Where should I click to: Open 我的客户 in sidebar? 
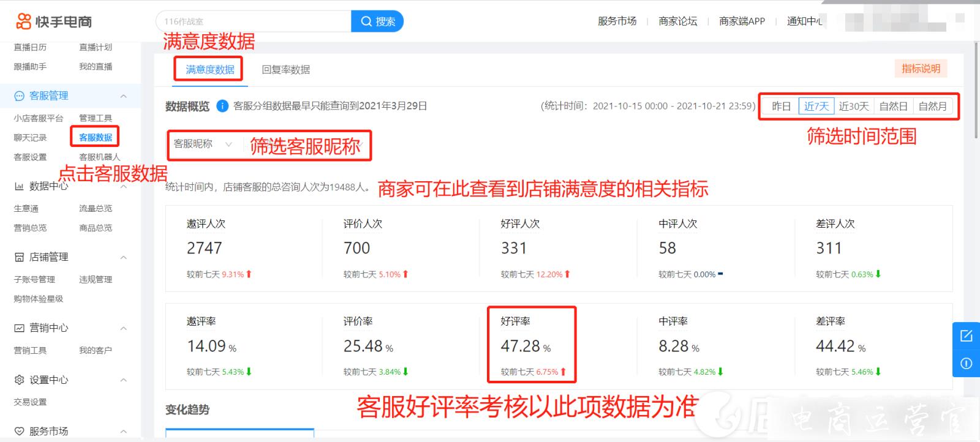96,351
